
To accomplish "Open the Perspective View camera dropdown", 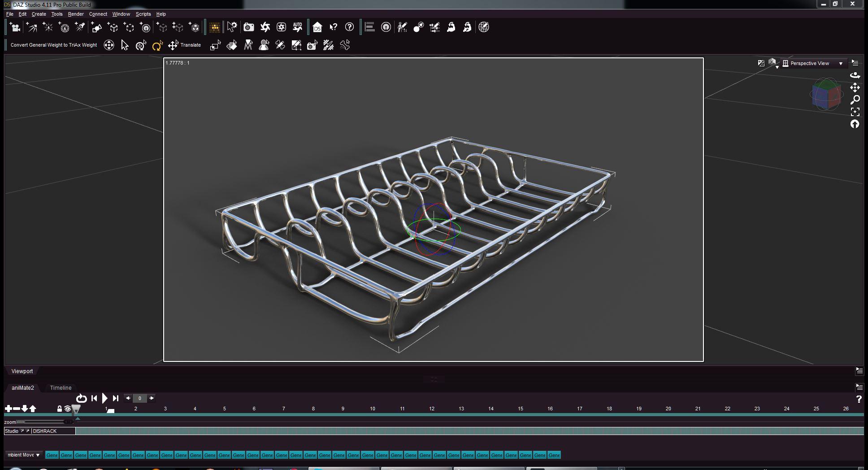I will tap(814, 63).
